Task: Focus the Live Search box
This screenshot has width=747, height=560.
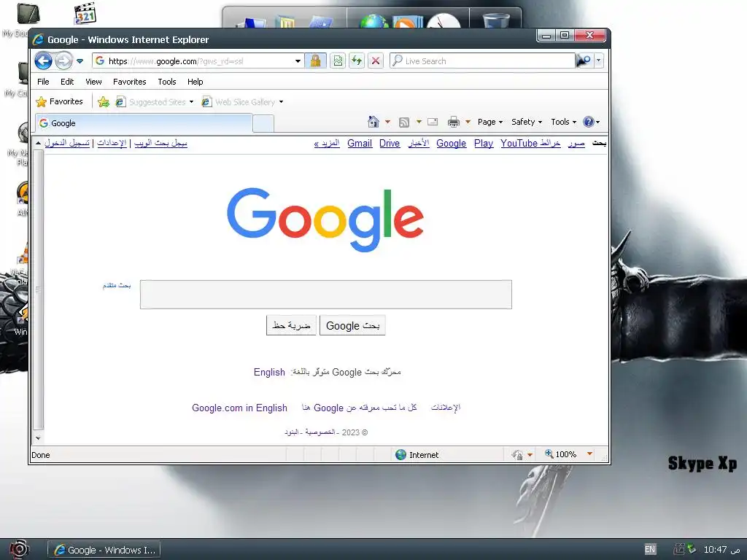Action: click(x=482, y=61)
